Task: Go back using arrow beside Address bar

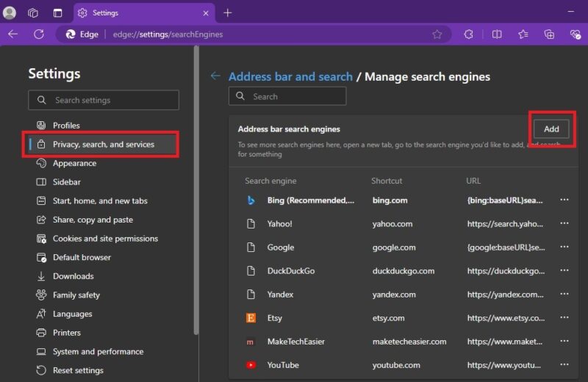Action: click(215, 76)
